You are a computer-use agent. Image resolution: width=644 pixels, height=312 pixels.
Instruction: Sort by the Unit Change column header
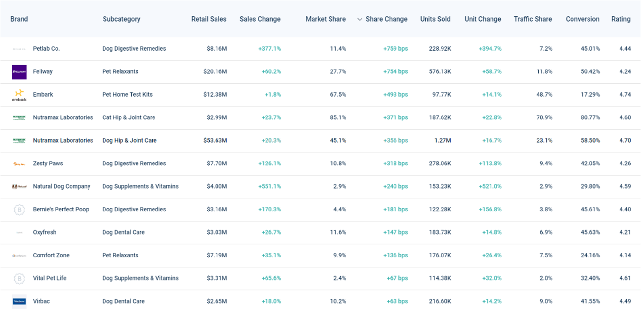(x=483, y=19)
